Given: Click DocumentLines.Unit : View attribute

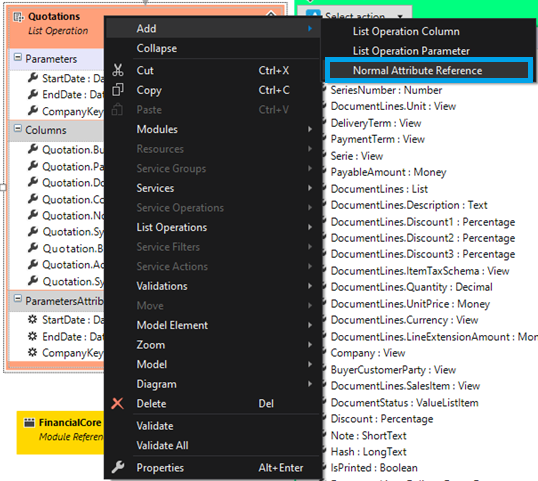Looking at the screenshot, I should [x=393, y=106].
